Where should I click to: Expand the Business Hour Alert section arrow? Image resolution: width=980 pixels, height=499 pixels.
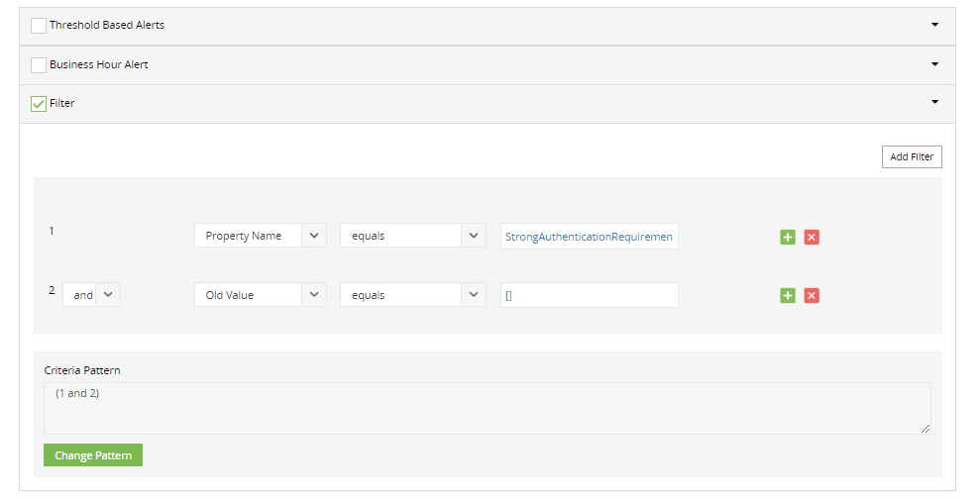934,64
